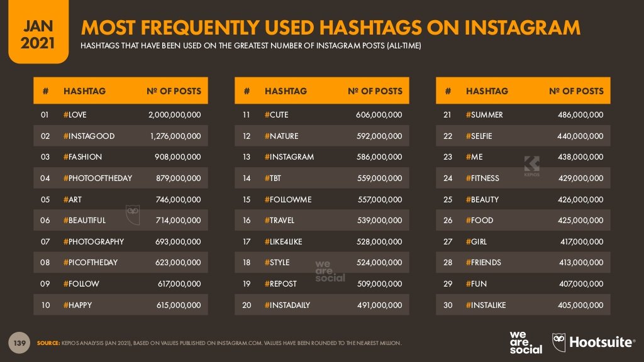Click the 2,000,000,000 posts value
The width and height of the screenshot is (644, 362).
coord(175,115)
